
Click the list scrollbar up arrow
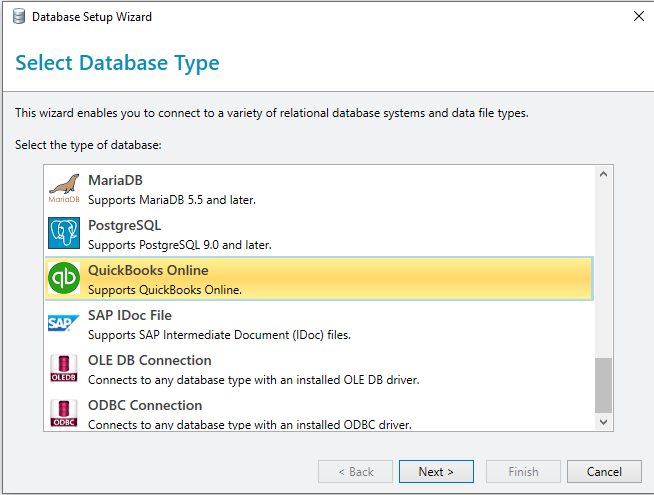click(x=603, y=174)
